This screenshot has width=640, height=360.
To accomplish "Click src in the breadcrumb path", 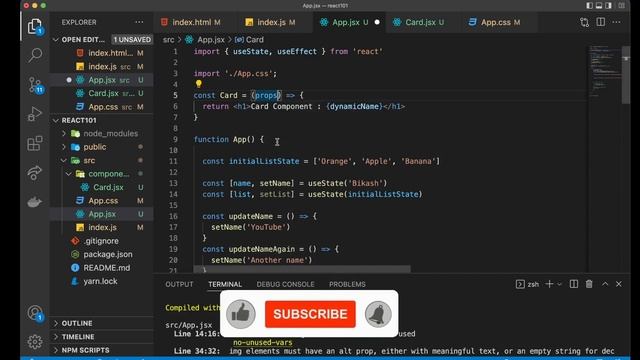I will click(168, 40).
